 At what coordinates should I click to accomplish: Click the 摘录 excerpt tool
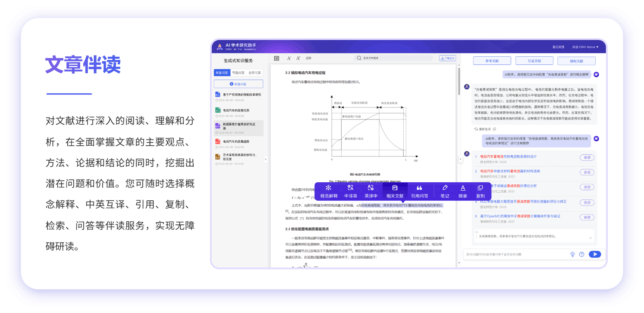(x=463, y=192)
